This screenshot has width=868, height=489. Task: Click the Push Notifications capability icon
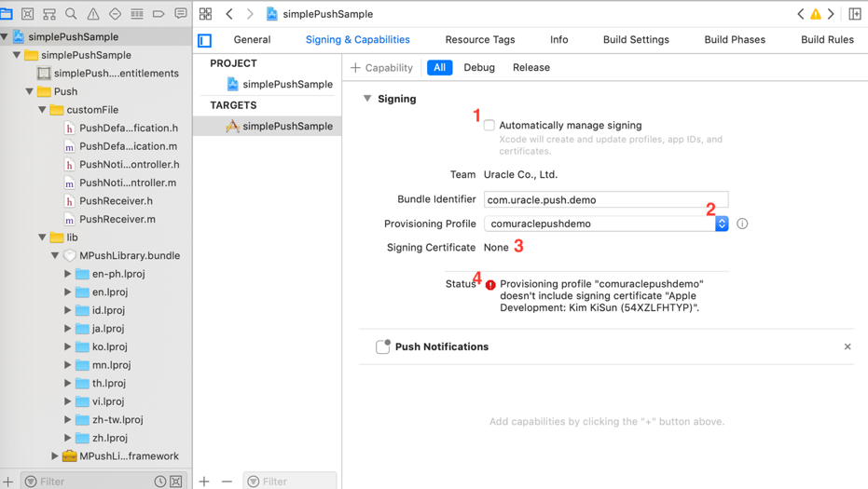click(x=383, y=346)
